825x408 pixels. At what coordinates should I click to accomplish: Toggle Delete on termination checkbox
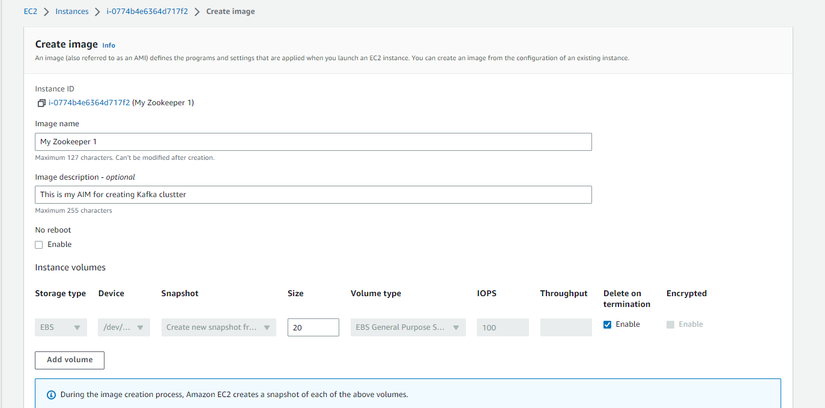click(607, 325)
